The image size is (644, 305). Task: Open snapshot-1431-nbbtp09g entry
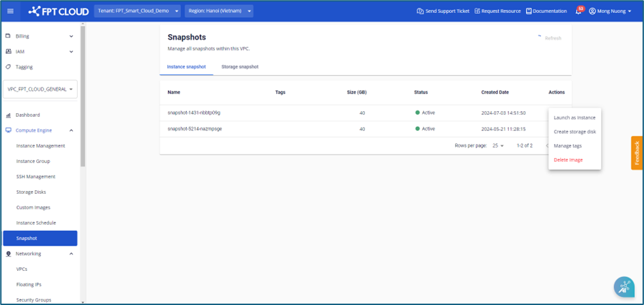[x=194, y=113]
